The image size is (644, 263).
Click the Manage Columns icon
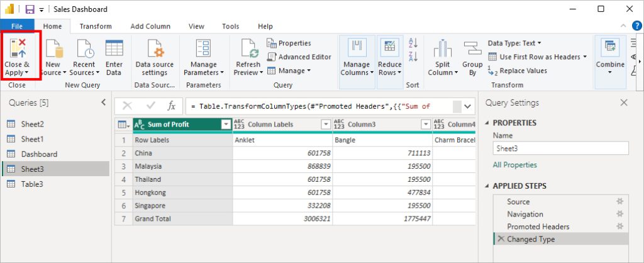(357, 48)
